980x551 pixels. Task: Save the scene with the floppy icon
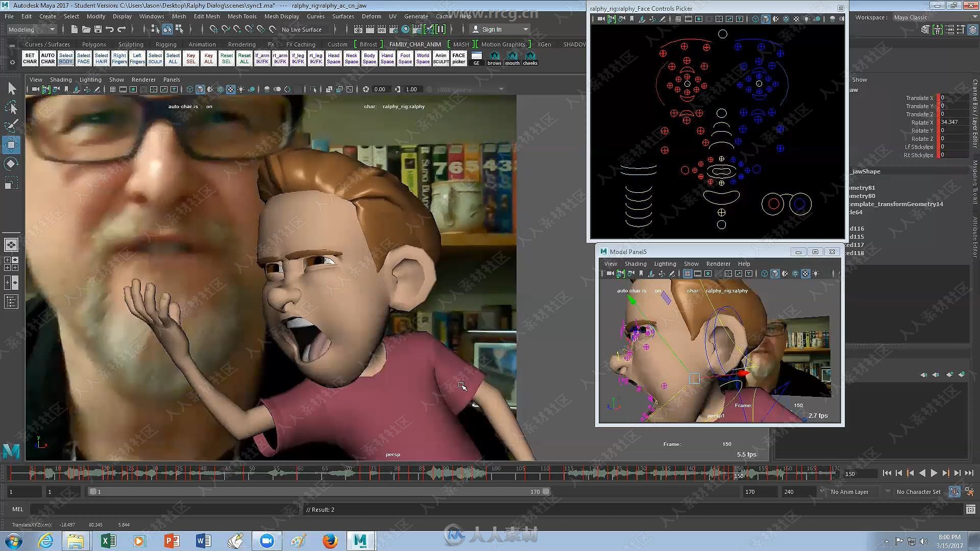click(x=98, y=30)
